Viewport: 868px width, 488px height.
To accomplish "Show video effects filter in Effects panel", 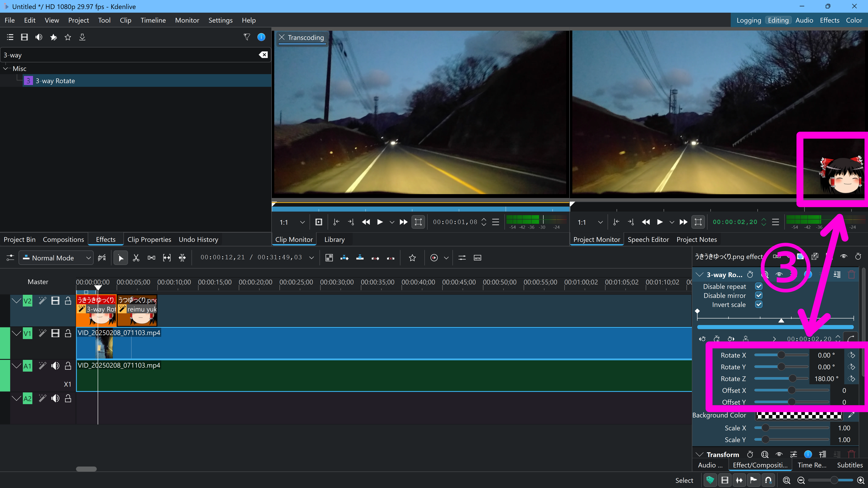I will [24, 37].
